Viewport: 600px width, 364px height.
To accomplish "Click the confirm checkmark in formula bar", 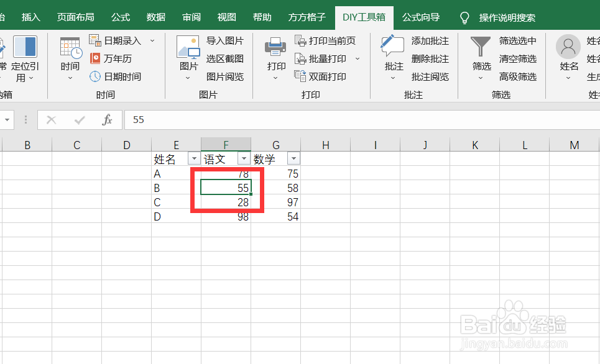I will (x=79, y=120).
